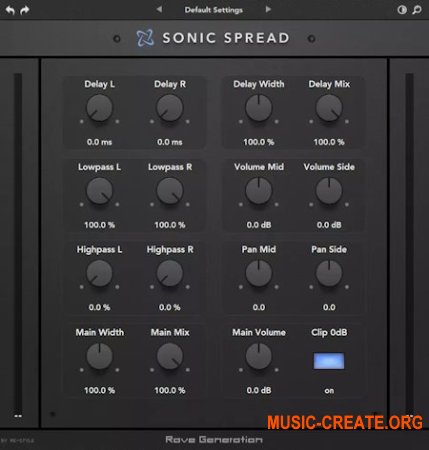This screenshot has width=429, height=450.
Task: Click the Main Volume knob
Action: (x=259, y=356)
